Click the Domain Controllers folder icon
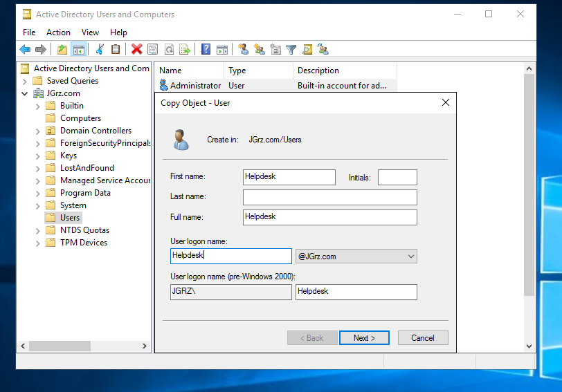The width and height of the screenshot is (562, 392). click(x=51, y=131)
